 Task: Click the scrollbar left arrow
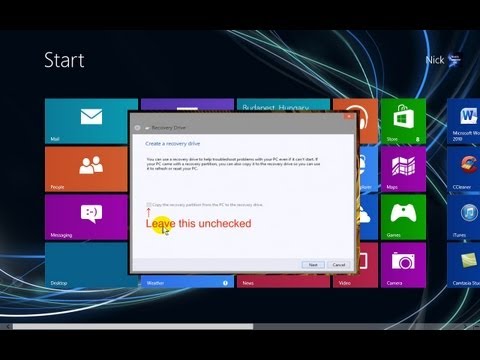tap(7, 327)
